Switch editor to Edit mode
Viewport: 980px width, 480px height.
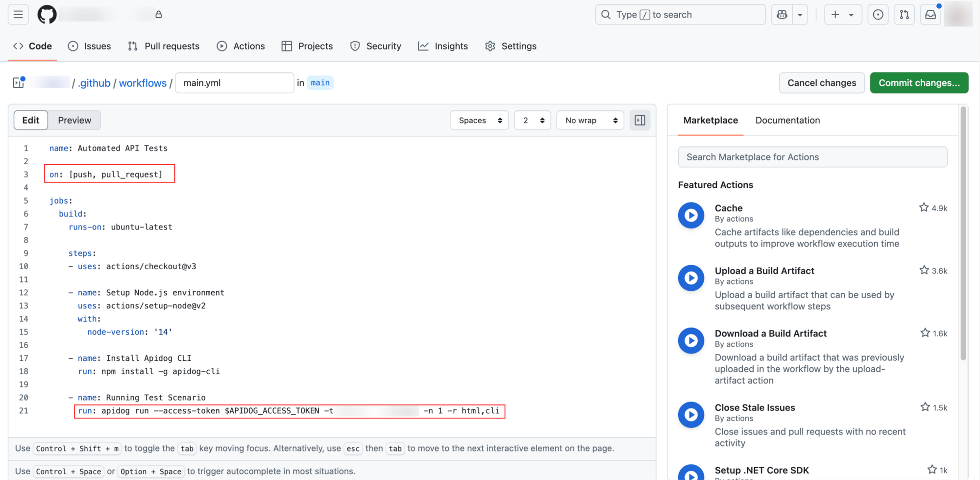tap(31, 120)
